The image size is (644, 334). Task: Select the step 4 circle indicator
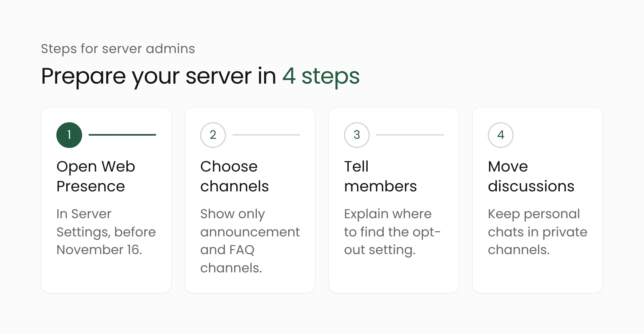(x=501, y=135)
